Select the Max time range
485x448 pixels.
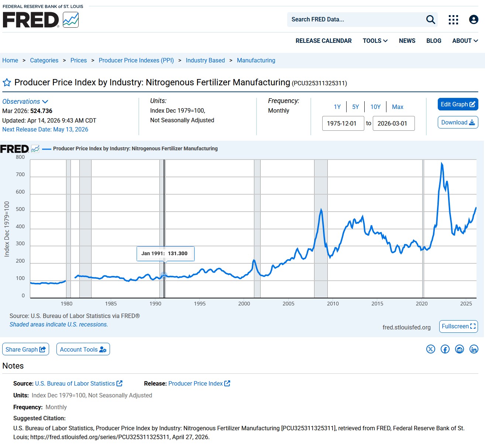click(x=398, y=107)
